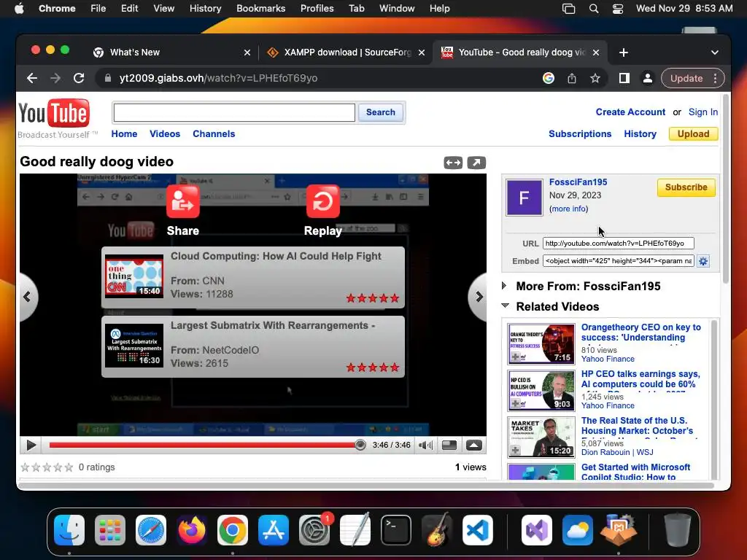Click the wide-mode double arrow icon above the video

453,163
